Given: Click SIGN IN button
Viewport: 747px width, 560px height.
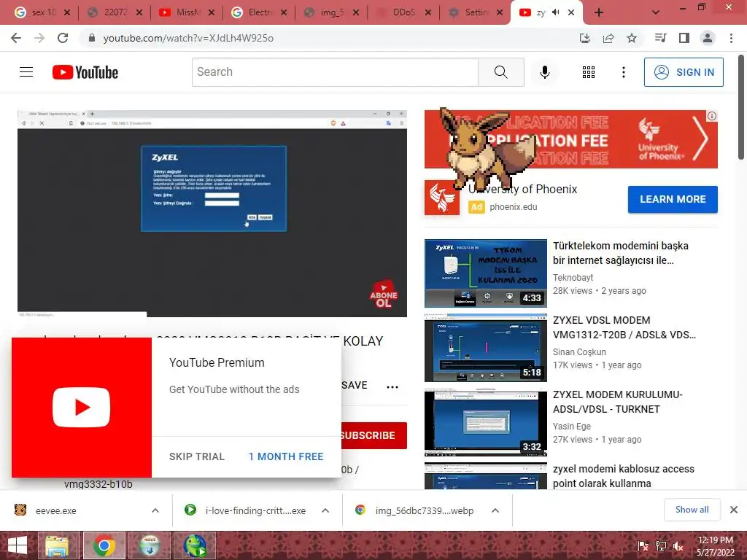Looking at the screenshot, I should [684, 72].
